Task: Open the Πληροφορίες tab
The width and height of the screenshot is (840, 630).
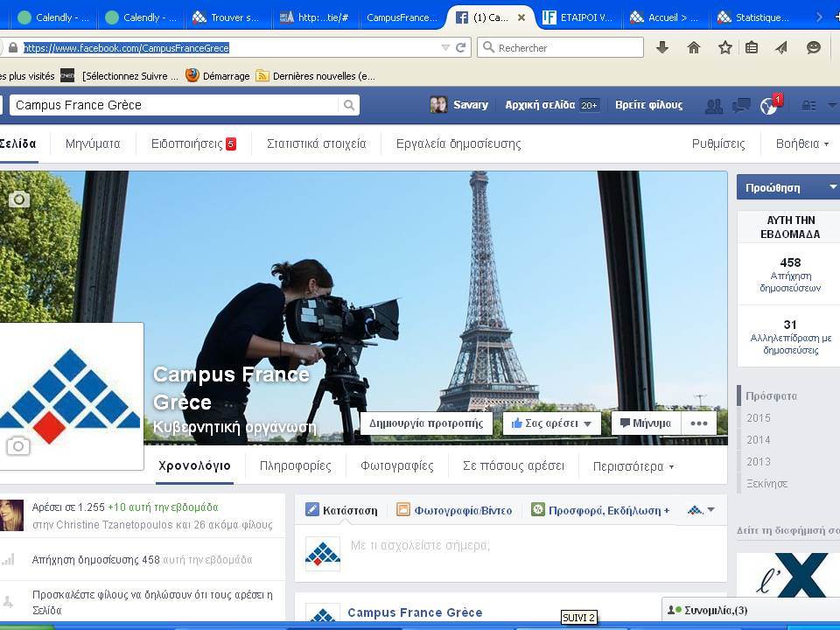Action: click(x=295, y=466)
